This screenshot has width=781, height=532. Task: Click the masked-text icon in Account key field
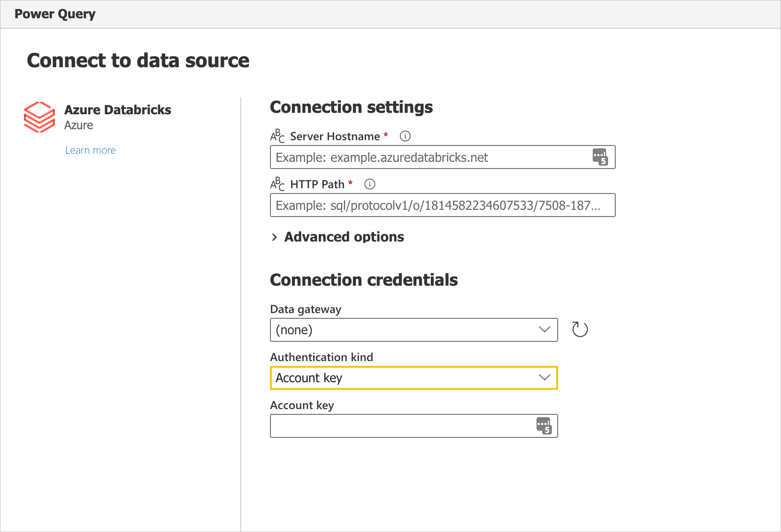pyautogui.click(x=543, y=425)
